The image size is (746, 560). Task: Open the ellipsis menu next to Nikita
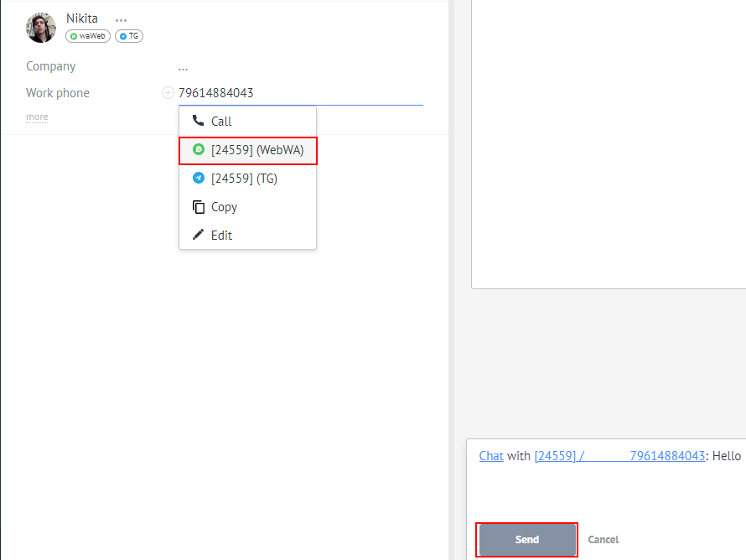click(121, 20)
